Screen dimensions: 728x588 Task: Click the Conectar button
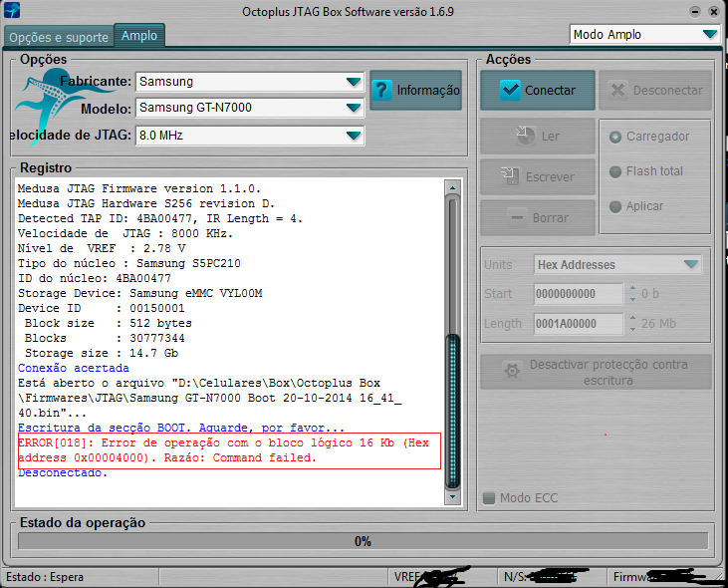click(x=538, y=90)
